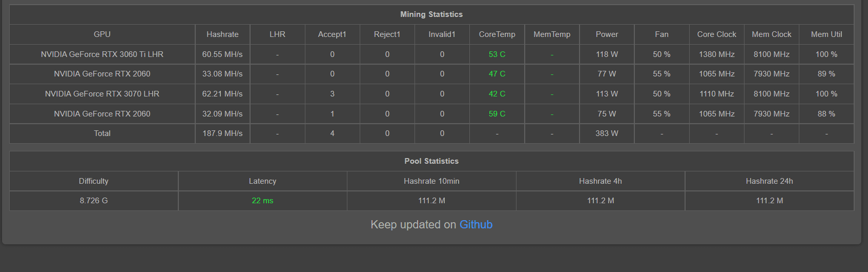Viewport: 868px width, 272px height.
Task: Click the 1380 MHz core clock value
Action: (x=716, y=54)
